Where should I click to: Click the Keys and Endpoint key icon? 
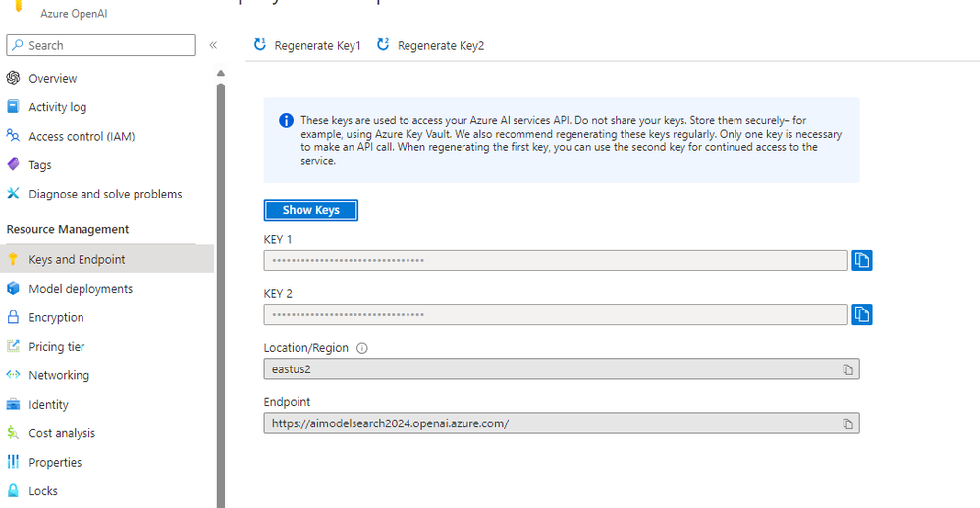[x=13, y=259]
